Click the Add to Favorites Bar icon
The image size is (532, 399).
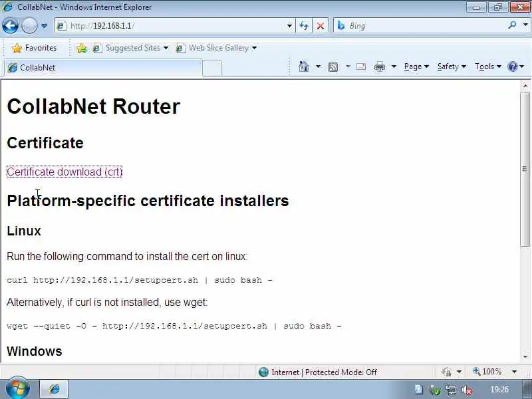[x=81, y=48]
